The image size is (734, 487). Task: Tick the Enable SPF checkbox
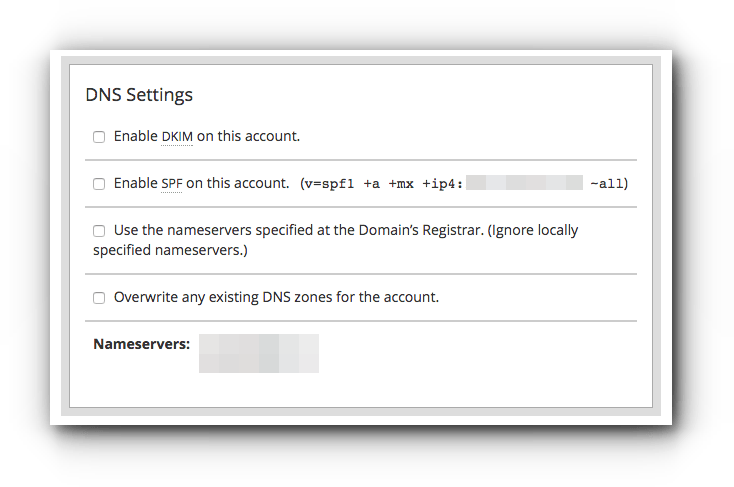point(99,184)
